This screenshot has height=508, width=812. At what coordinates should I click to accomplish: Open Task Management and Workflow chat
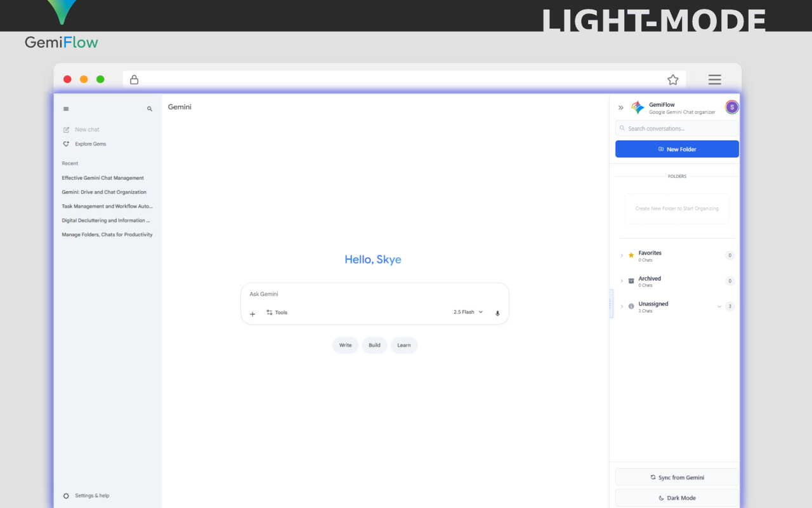(x=107, y=206)
